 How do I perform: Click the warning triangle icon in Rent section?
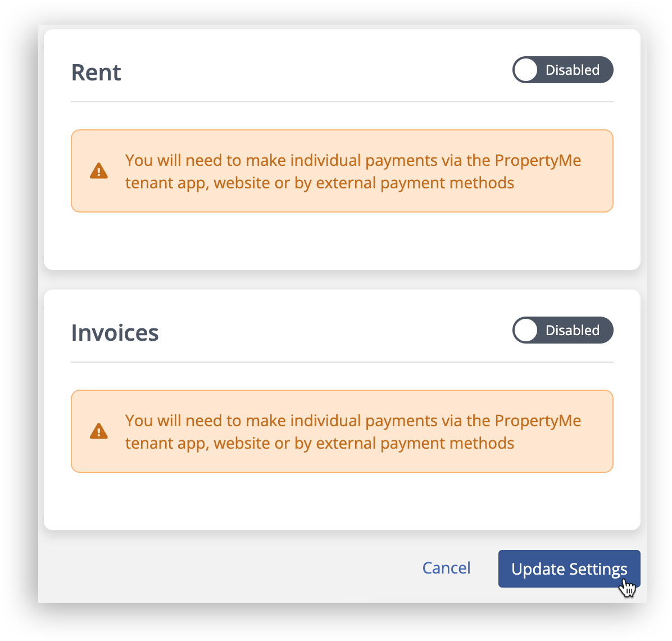(99, 170)
